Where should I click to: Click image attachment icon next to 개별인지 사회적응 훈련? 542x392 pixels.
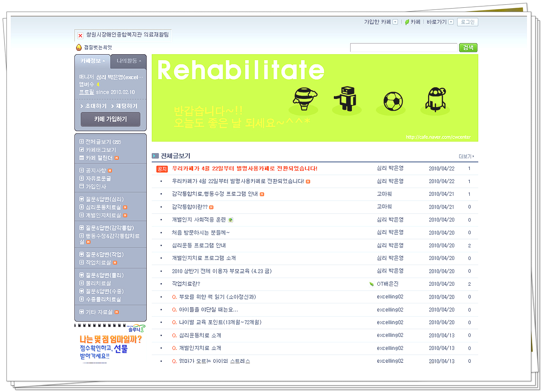click(231, 220)
